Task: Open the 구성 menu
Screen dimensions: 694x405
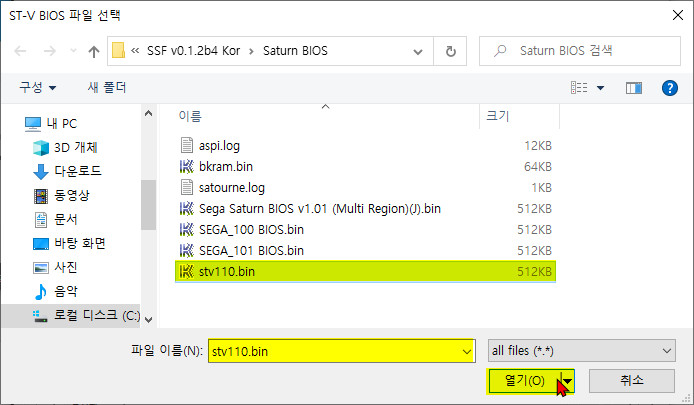Action: click(38, 87)
